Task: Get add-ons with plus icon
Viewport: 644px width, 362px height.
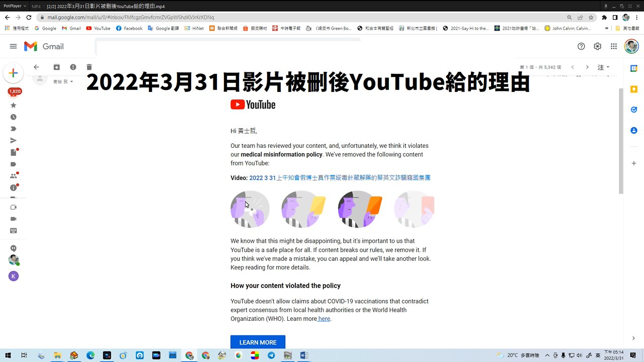Action: (x=634, y=163)
